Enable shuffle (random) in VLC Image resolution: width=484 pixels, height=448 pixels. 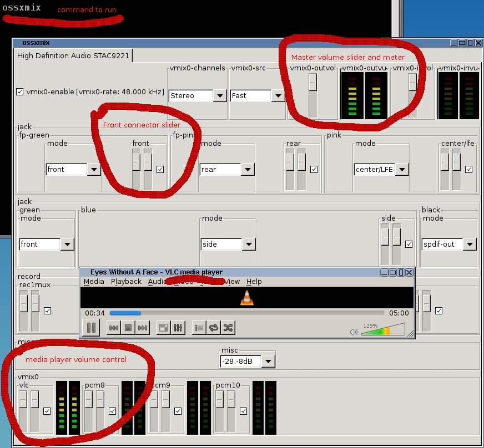[x=228, y=328]
